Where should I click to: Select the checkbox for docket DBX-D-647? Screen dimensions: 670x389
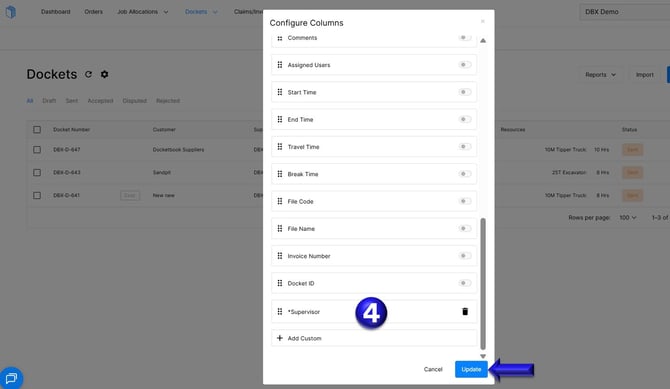pyautogui.click(x=37, y=150)
